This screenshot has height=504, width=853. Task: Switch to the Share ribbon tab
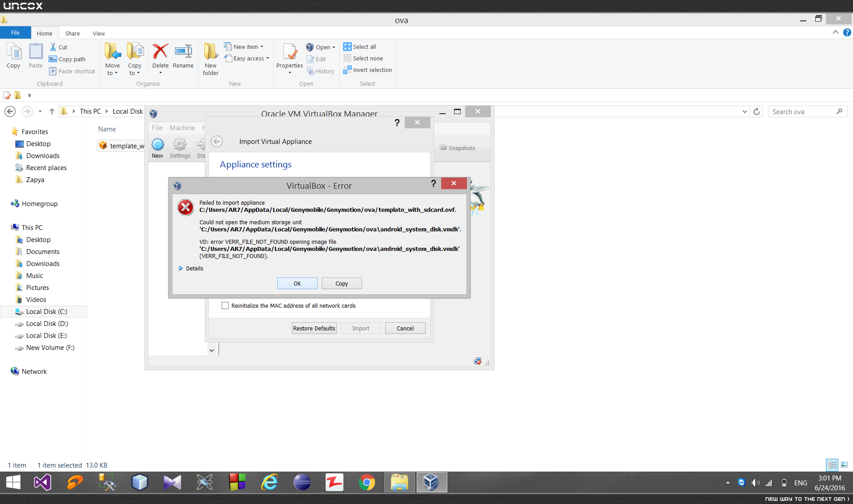72,33
